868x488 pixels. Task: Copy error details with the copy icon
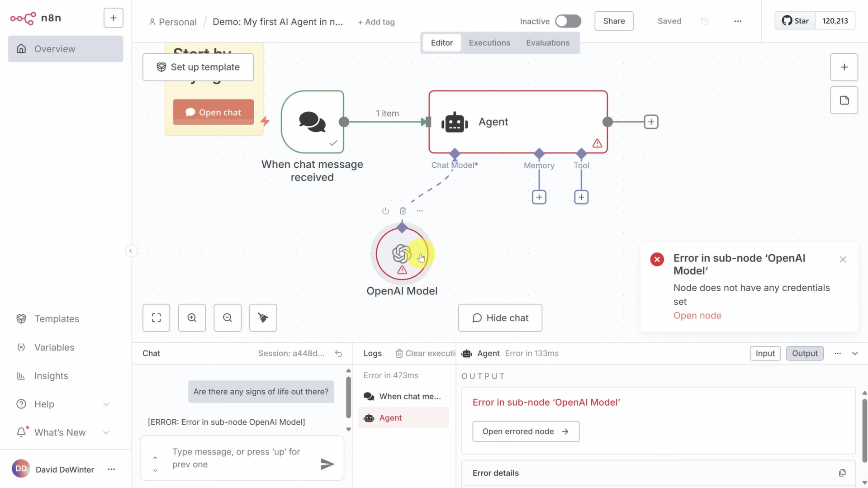pyautogui.click(x=842, y=473)
